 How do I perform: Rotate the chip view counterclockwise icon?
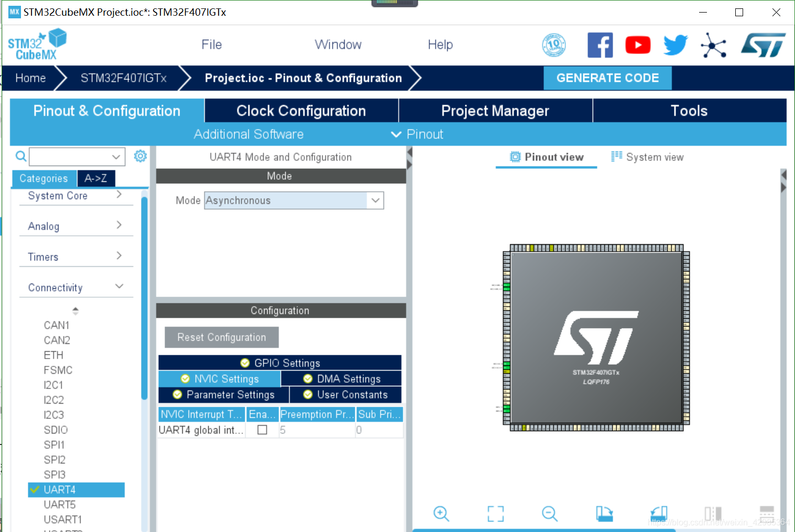tap(659, 514)
